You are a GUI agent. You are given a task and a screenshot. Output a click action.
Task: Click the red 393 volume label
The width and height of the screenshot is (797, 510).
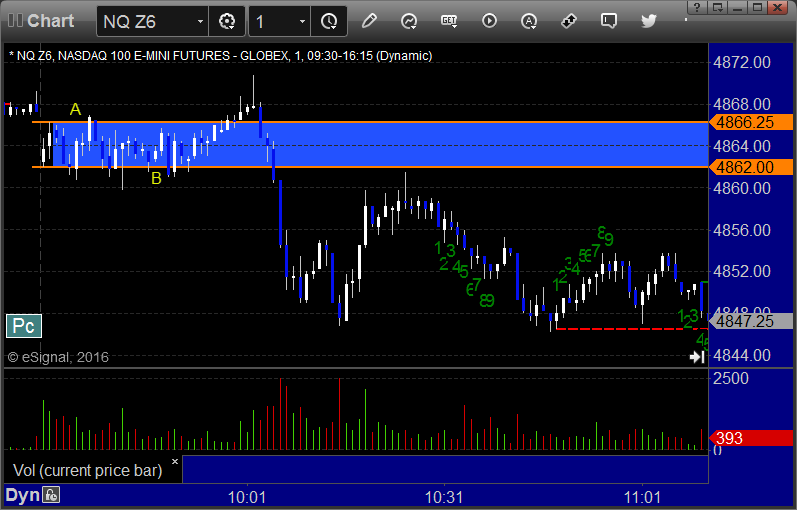pyautogui.click(x=751, y=438)
